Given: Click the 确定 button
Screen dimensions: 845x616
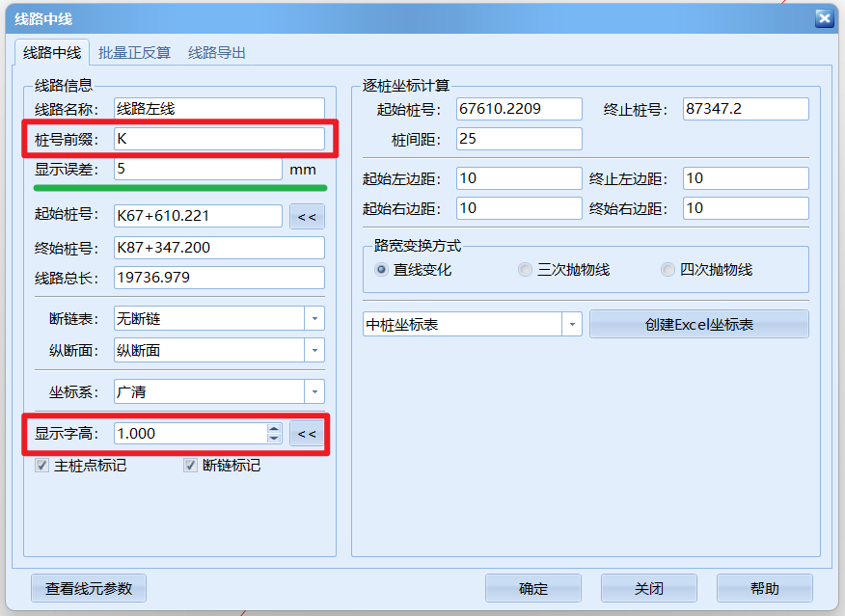Looking at the screenshot, I should (532, 589).
